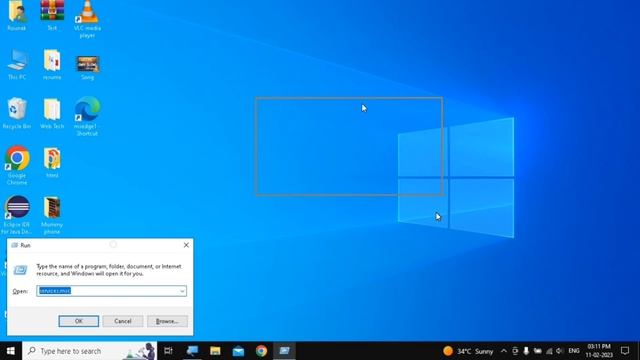Open Chrome from the taskbar
The width and height of the screenshot is (640, 360).
[262, 351]
